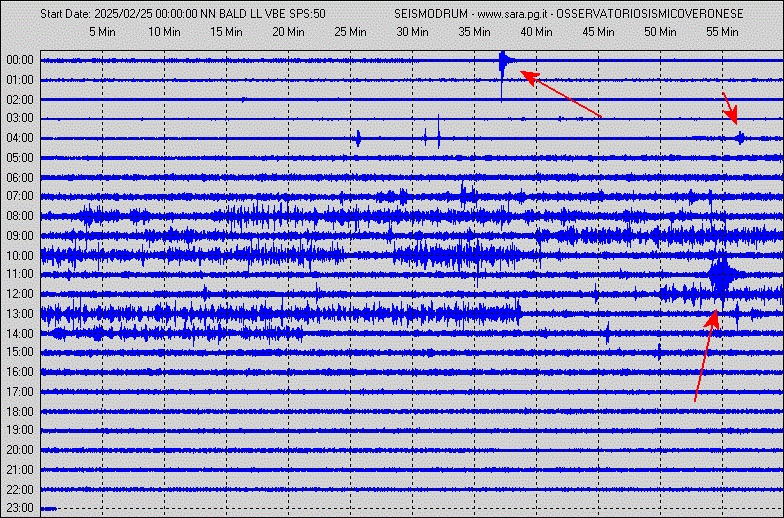784x518 pixels.
Task: Click the 19:00 hour row label
Action: point(20,430)
